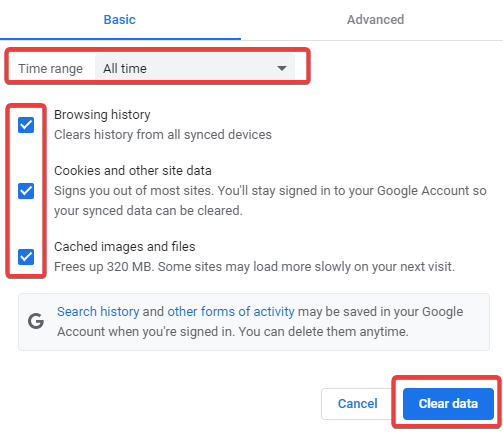Select the Basic tab
Image resolution: width=503 pixels, height=434 pixels.
(x=120, y=20)
